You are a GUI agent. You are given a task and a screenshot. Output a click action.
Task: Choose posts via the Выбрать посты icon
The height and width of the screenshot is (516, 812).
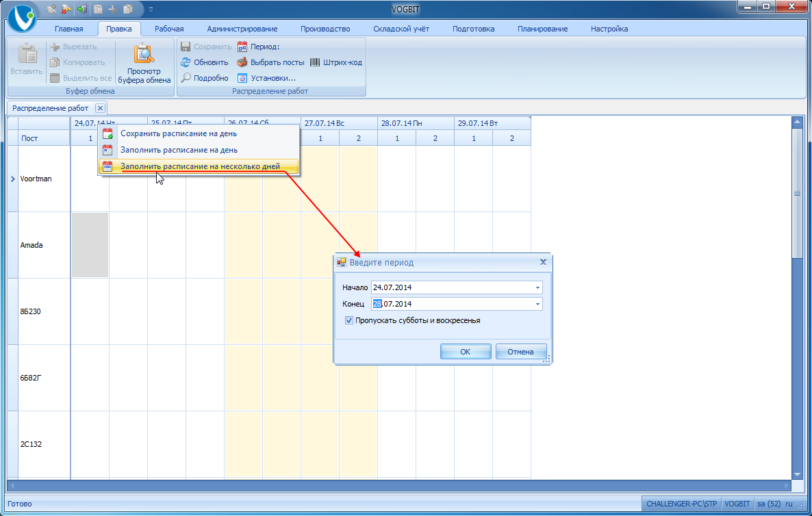[242, 63]
